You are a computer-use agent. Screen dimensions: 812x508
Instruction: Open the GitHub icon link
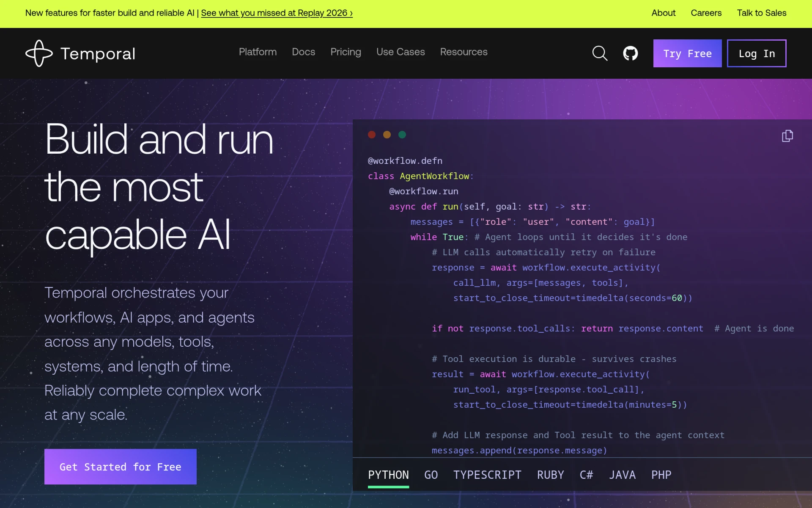[x=630, y=53]
